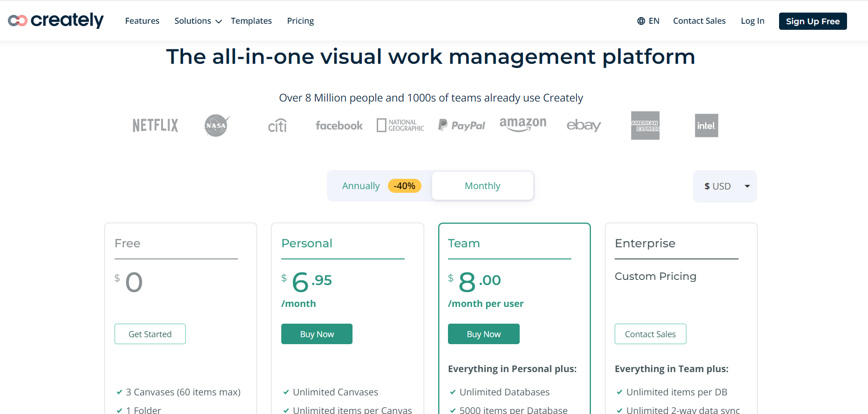Open the USD currency dropdown
The width and height of the screenshot is (868, 414).
click(x=725, y=186)
